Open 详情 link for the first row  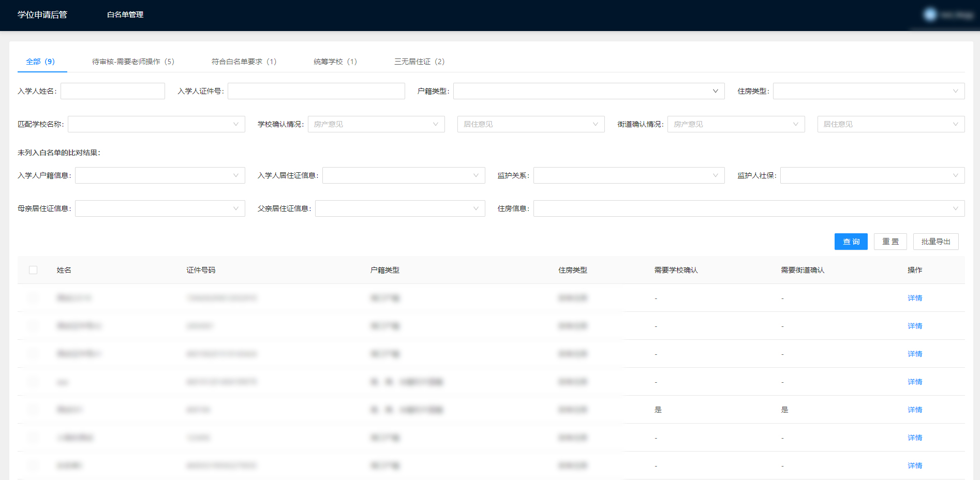[x=914, y=298]
